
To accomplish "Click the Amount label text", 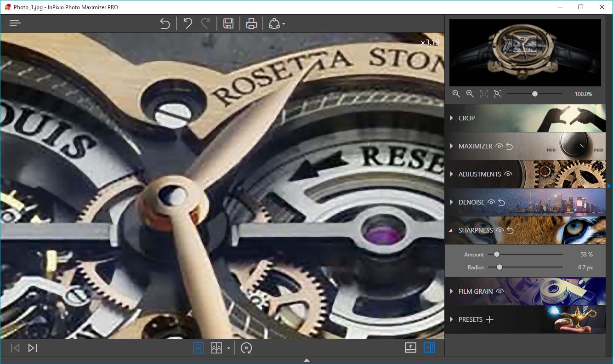I will 474,254.
